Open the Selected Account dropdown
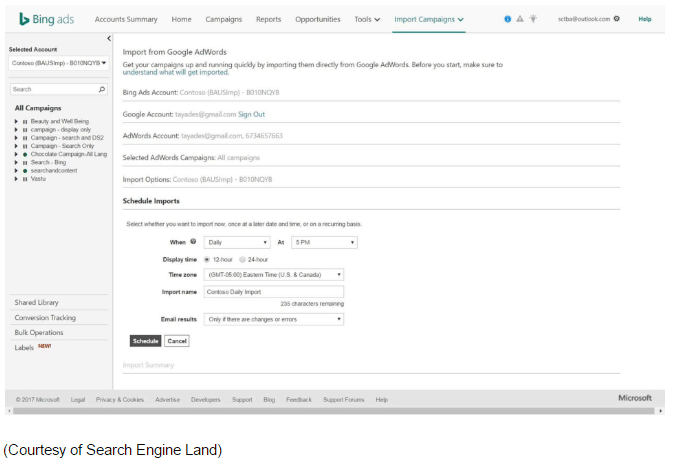 click(59, 63)
